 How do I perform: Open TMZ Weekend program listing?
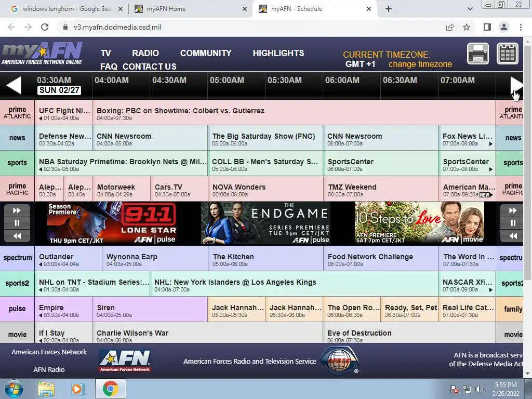381,189
